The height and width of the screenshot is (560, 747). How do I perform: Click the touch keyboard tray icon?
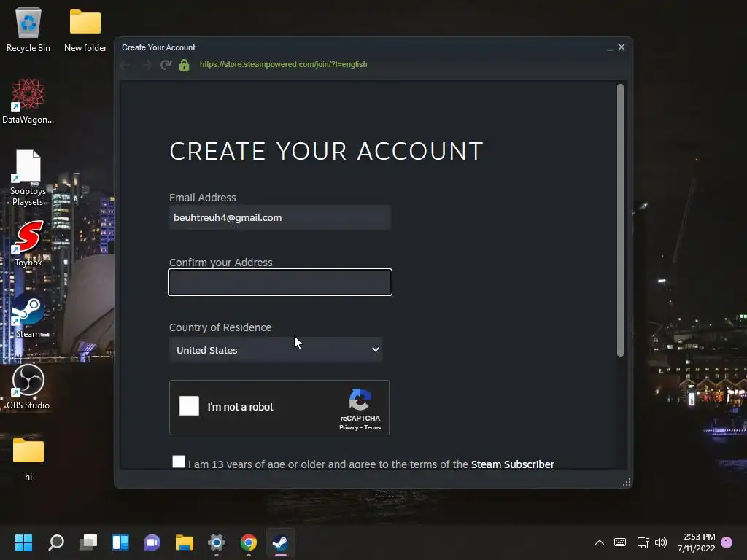tap(620, 542)
